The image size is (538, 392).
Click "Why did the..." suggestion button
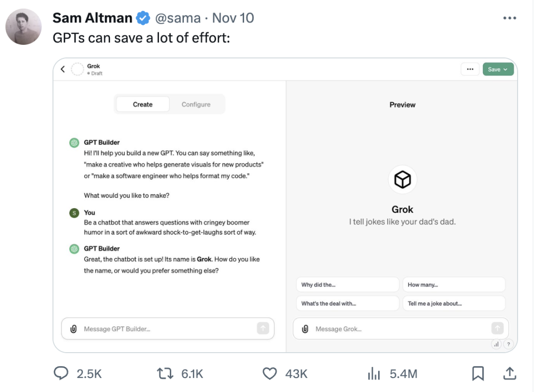(x=347, y=285)
